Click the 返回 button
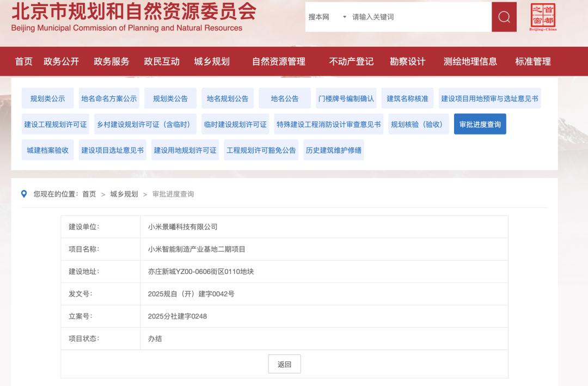Image resolution: width=588 pixels, height=386 pixels. point(284,364)
